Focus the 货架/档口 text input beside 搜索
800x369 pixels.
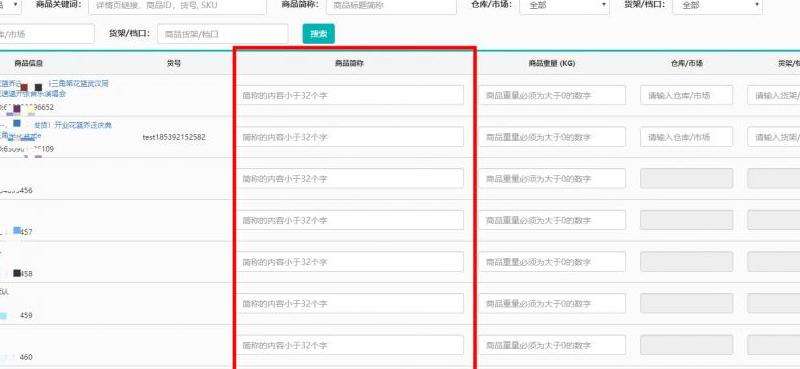click(x=222, y=34)
